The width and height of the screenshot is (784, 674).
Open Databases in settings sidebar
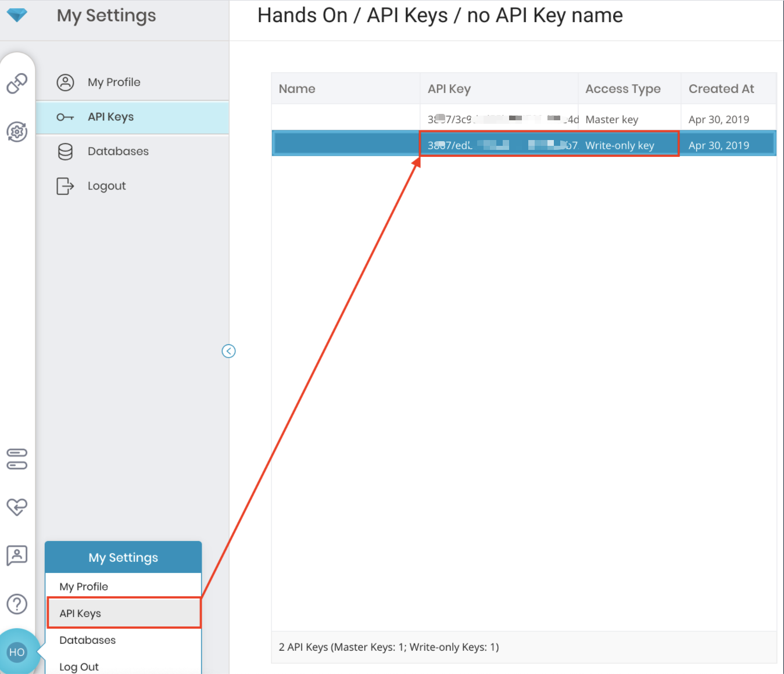point(118,152)
